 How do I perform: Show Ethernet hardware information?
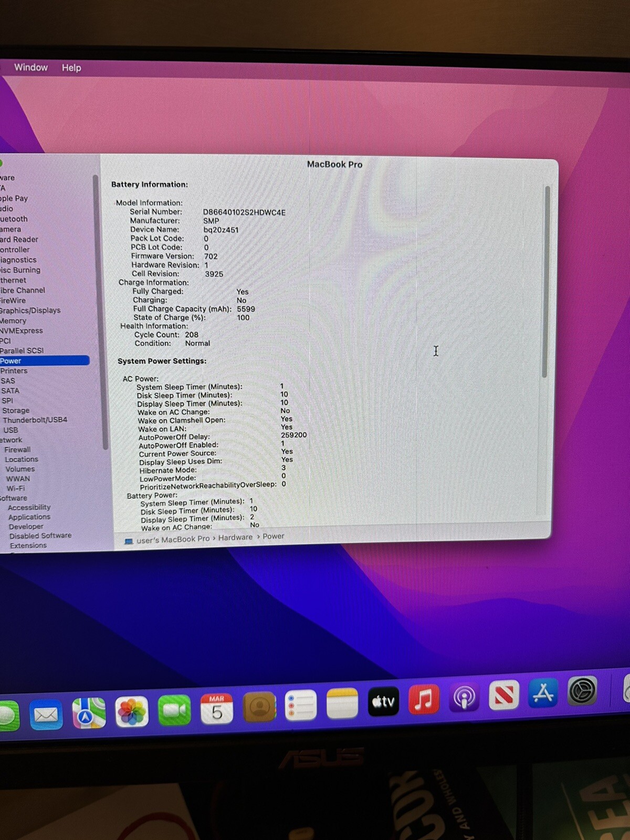click(13, 280)
